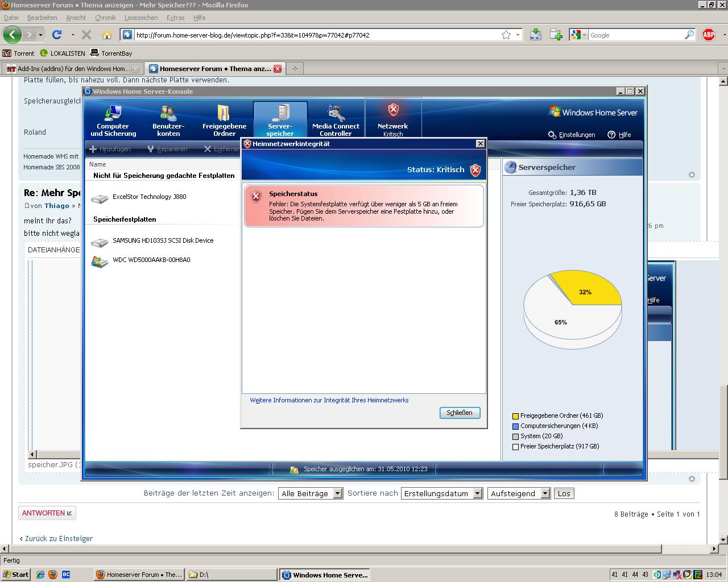Click ANTWORTEN reply button
Image resolution: width=728 pixels, height=582 pixels.
click(47, 513)
